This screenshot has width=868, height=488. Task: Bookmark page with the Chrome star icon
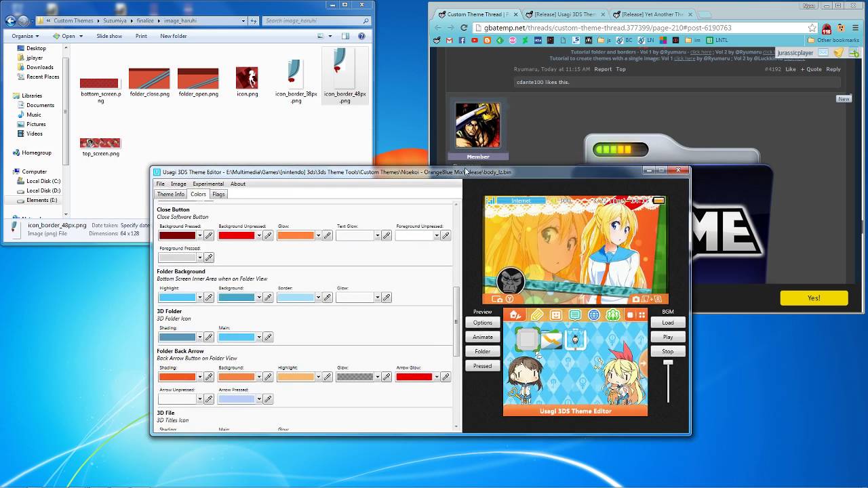click(812, 28)
